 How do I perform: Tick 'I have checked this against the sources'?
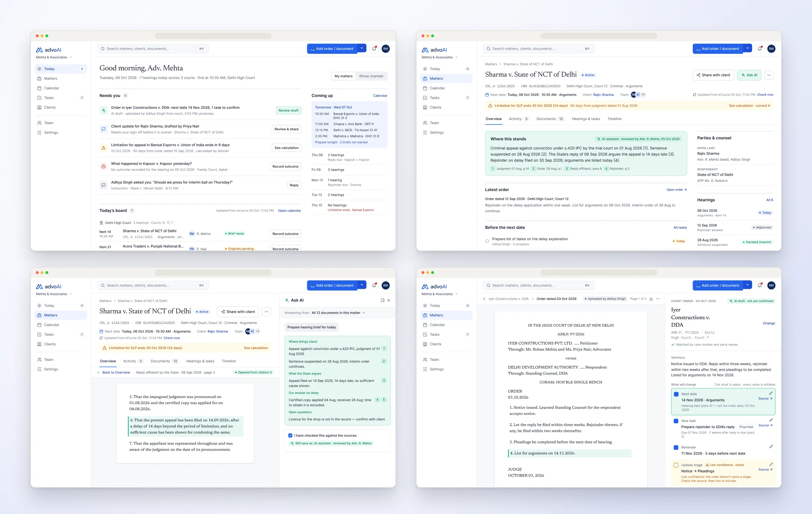[290, 436]
